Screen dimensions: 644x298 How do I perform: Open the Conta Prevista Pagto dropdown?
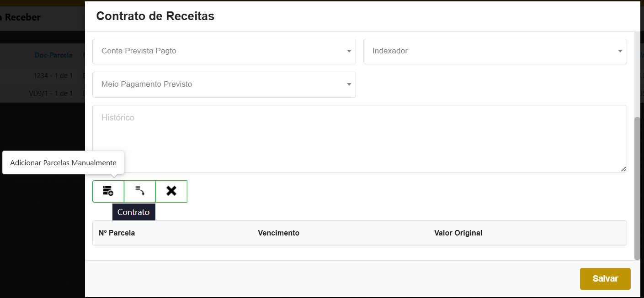pos(224,51)
